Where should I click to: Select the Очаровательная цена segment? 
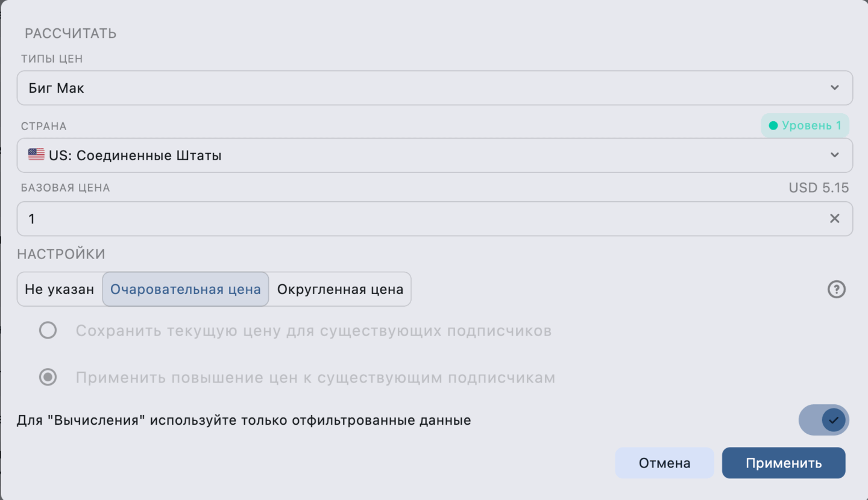pos(185,289)
